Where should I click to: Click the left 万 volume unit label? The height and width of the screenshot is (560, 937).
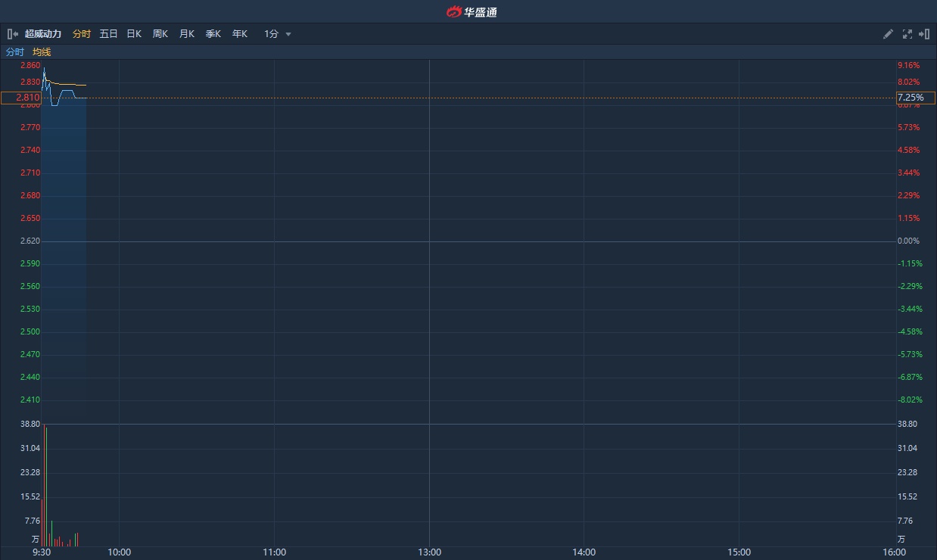35,540
